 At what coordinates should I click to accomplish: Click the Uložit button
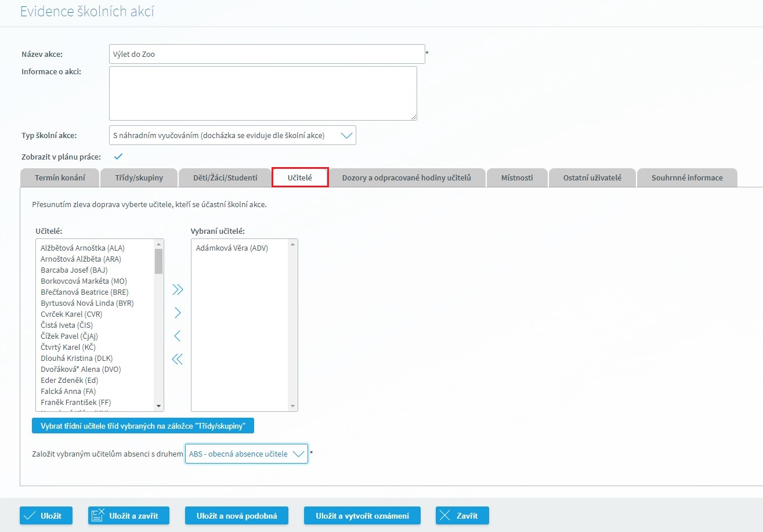click(x=46, y=515)
